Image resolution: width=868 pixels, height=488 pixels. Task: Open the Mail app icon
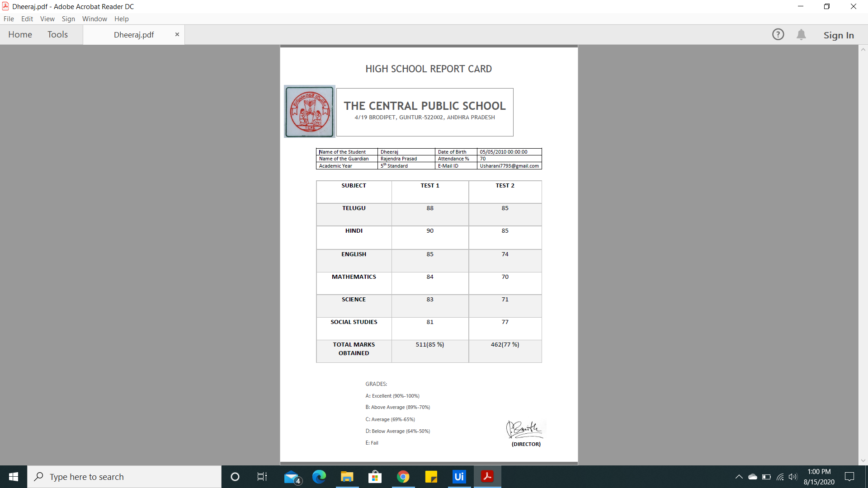coord(292,477)
